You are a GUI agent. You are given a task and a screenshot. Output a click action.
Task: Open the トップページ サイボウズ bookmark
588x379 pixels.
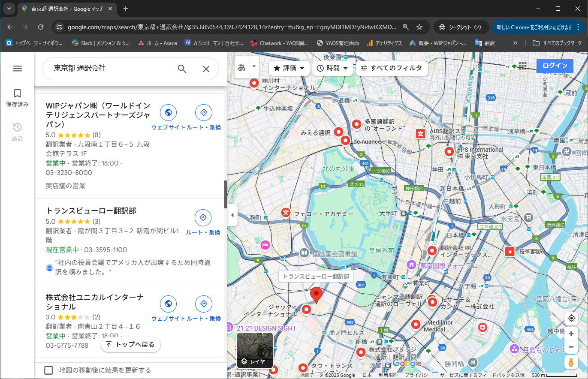pos(34,43)
